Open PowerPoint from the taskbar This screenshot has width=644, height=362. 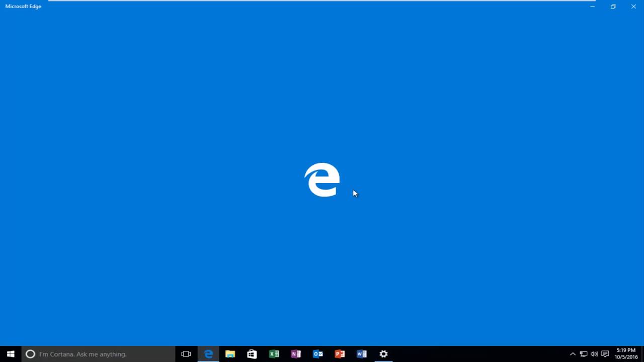click(340, 354)
